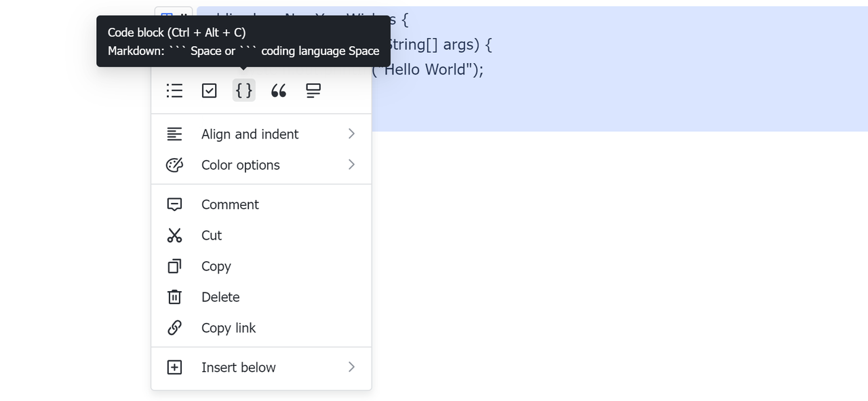
Task: Select the bulleted list icon
Action: pyautogui.click(x=174, y=90)
